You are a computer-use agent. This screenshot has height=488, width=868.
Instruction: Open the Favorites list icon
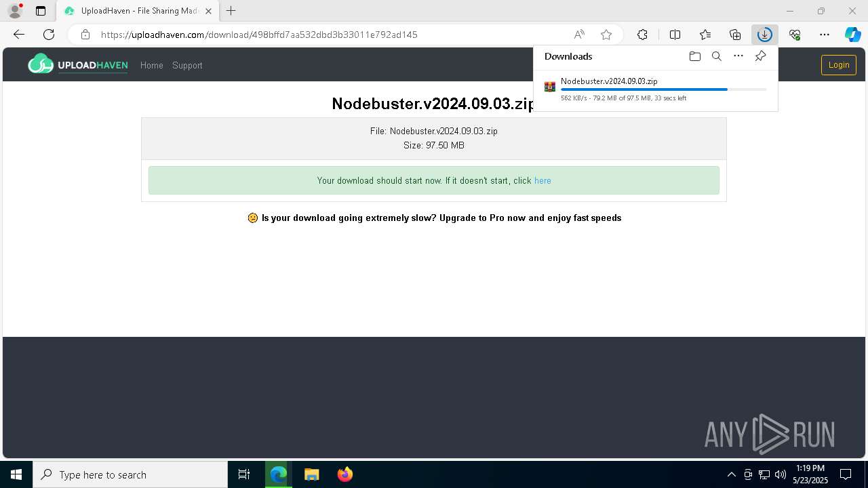[x=705, y=35]
